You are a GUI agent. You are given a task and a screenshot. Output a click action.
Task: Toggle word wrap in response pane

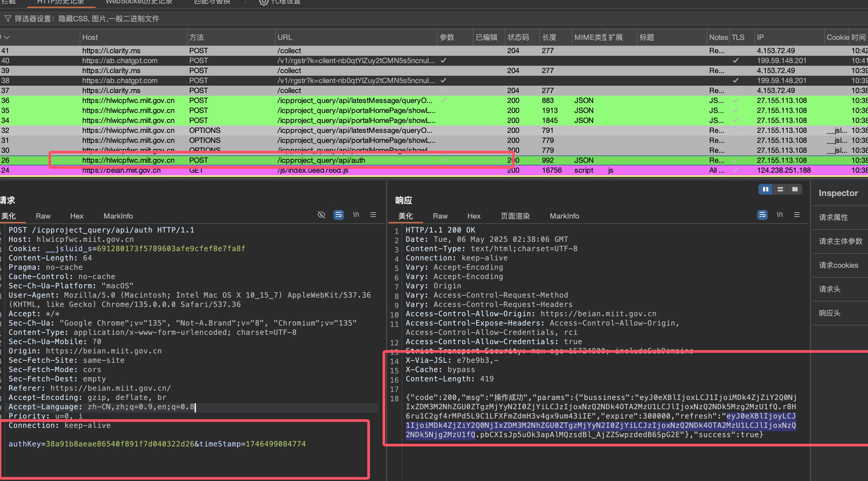(x=762, y=215)
